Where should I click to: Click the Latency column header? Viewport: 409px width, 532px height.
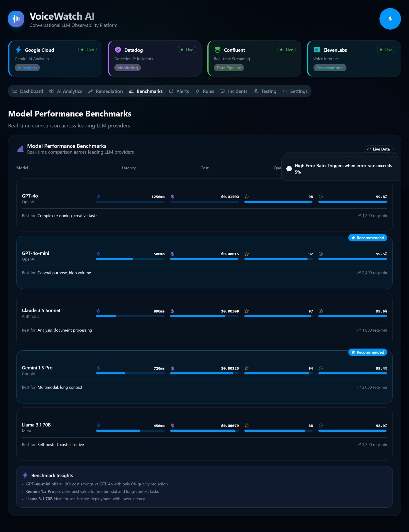[129, 168]
